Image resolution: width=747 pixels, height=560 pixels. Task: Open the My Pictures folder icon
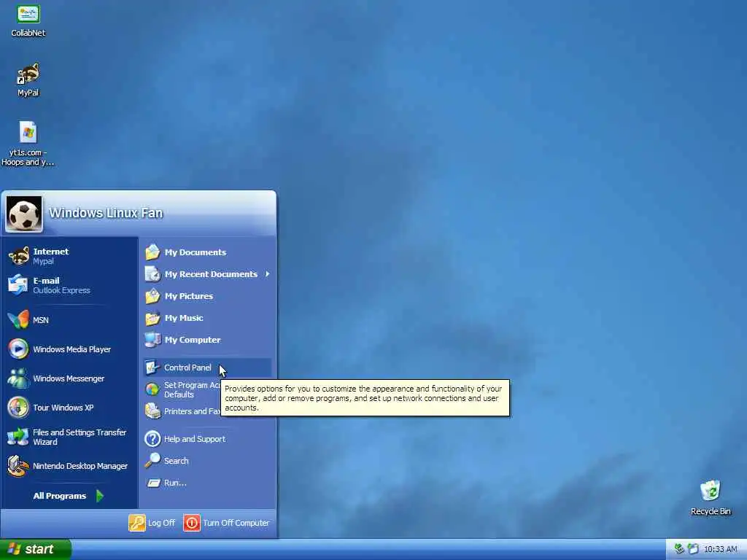coord(153,296)
